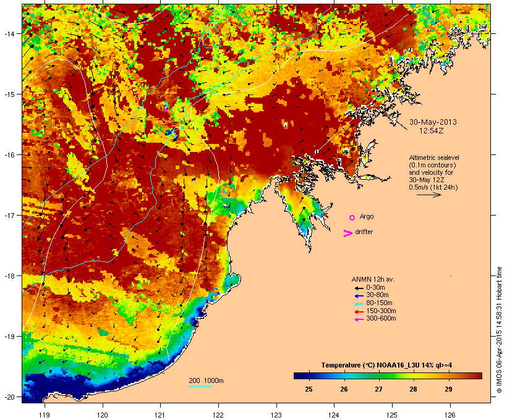Click the Altimetric sealevel text
Image resolution: width=507 pixels, height=420 pixels.
434,157
